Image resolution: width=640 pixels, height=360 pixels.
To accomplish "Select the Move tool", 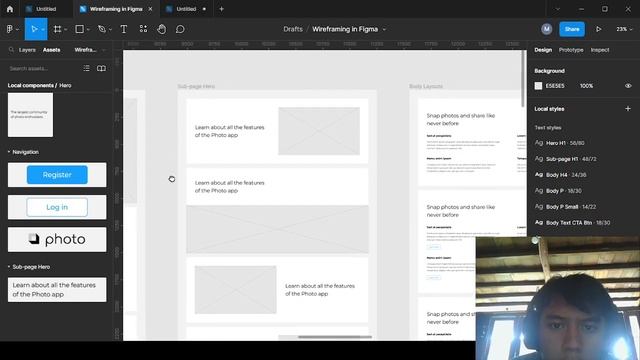I will pos(34,29).
